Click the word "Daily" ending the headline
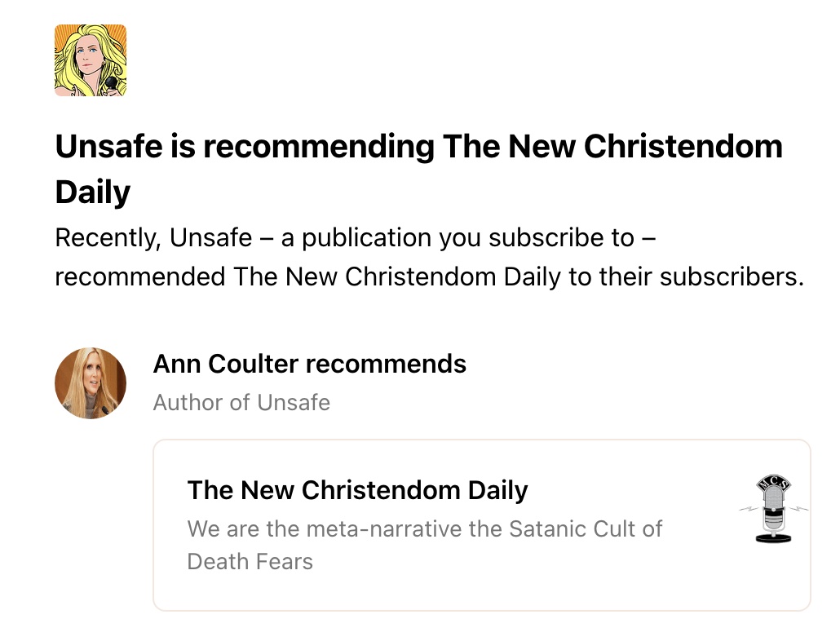The image size is (840, 641). (x=93, y=192)
